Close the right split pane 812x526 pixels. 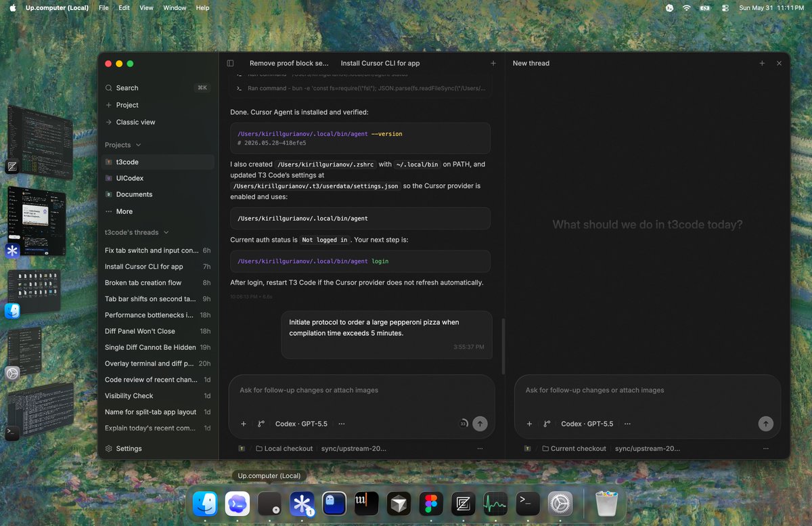[x=779, y=63]
